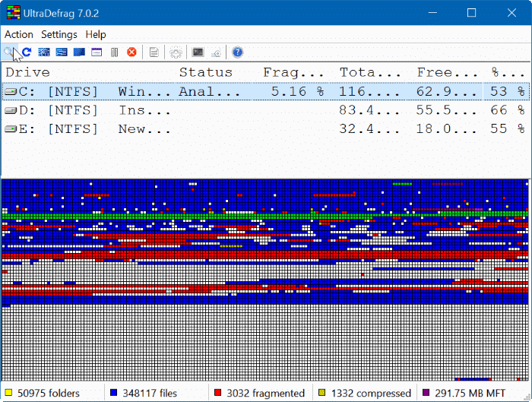
Task: Click the dark yellow compressed legend swatch
Action: point(322,393)
